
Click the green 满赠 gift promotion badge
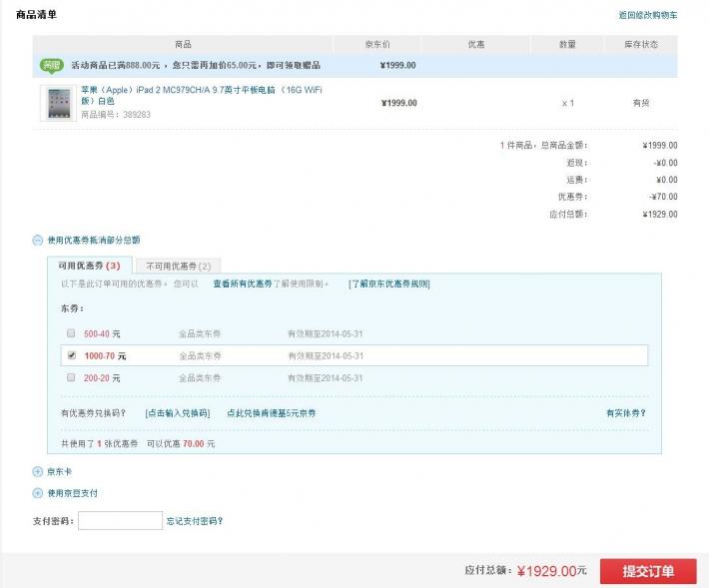(51, 65)
